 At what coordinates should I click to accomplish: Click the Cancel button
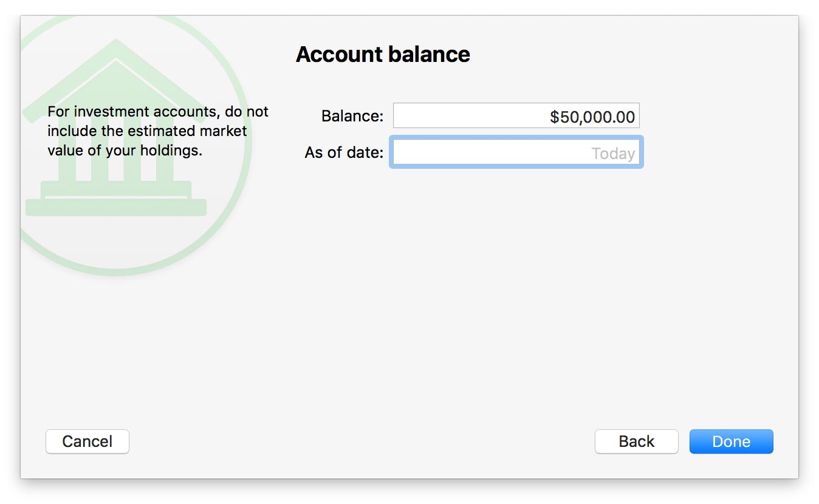pyautogui.click(x=87, y=441)
